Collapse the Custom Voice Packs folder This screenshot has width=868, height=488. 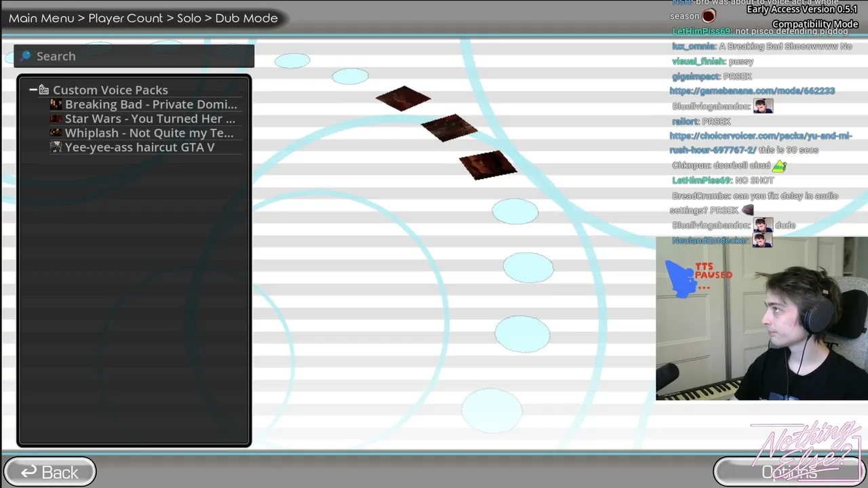coord(33,90)
